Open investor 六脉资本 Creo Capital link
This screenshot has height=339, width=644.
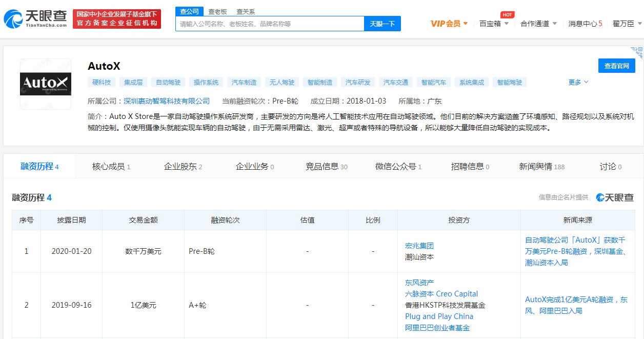point(441,294)
